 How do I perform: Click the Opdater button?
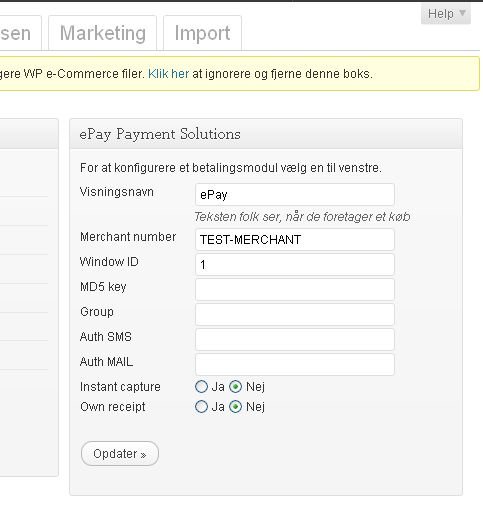(120, 454)
